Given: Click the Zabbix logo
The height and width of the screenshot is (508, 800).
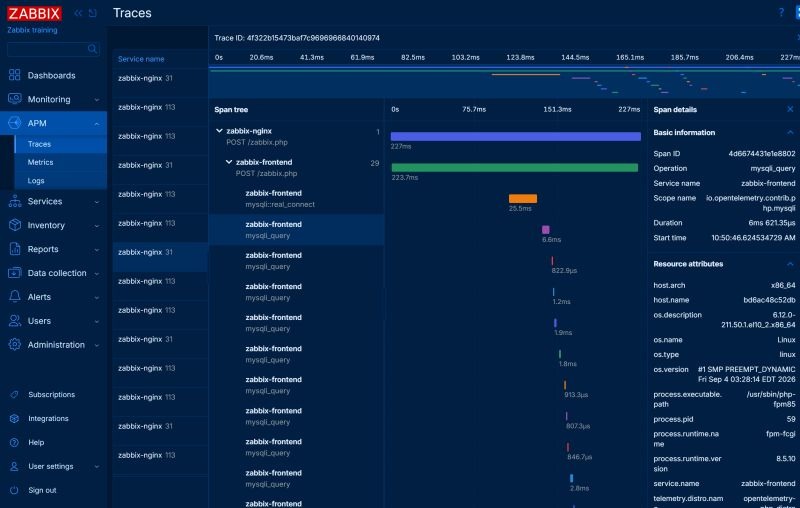Looking at the screenshot, I should click(x=34, y=13).
